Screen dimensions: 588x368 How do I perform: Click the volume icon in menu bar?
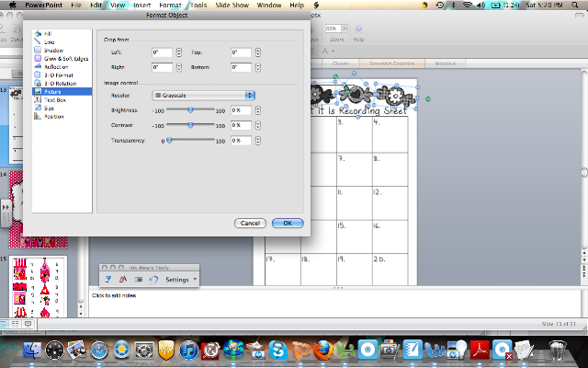click(481, 6)
